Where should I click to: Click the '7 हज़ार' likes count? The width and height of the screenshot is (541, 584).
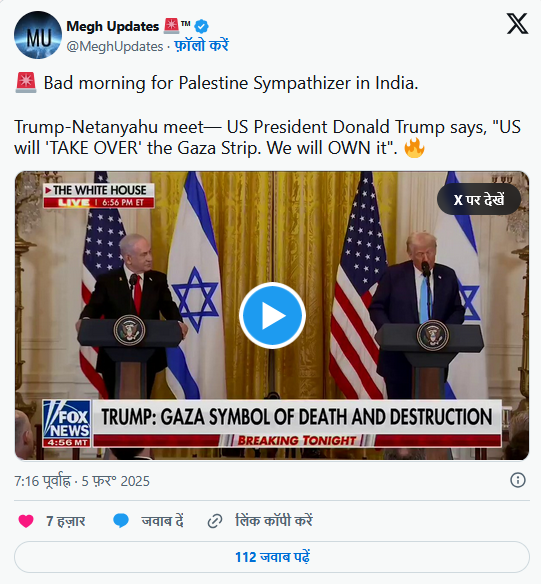click(66, 521)
